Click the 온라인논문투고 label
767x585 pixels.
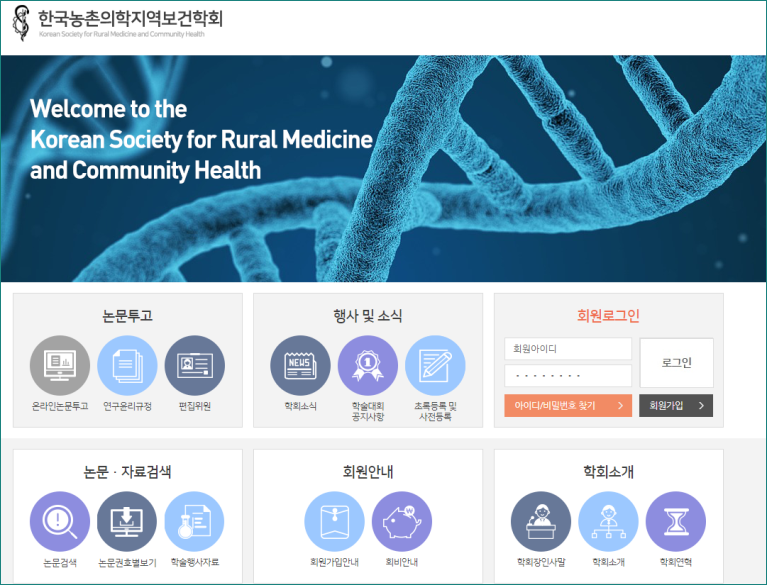tap(60, 406)
